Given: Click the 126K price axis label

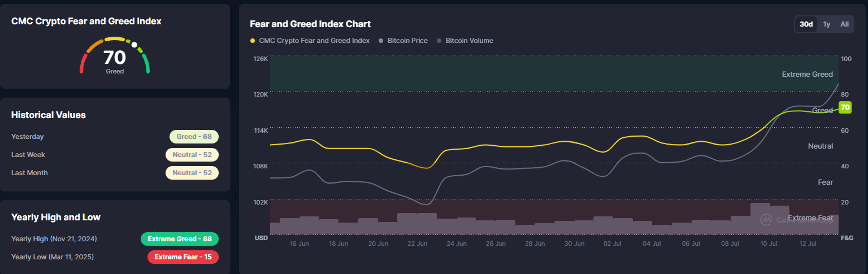Looking at the screenshot, I should pyautogui.click(x=261, y=58).
